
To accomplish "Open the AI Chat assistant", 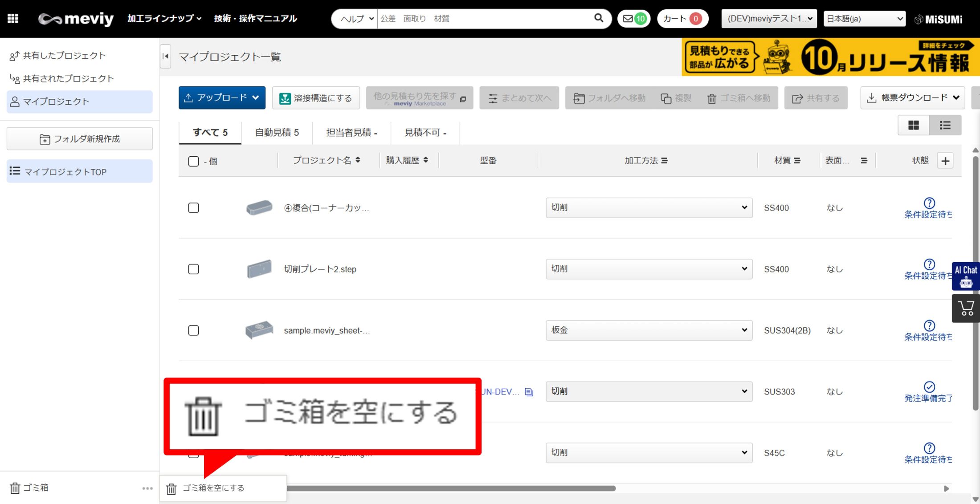I will point(965,276).
